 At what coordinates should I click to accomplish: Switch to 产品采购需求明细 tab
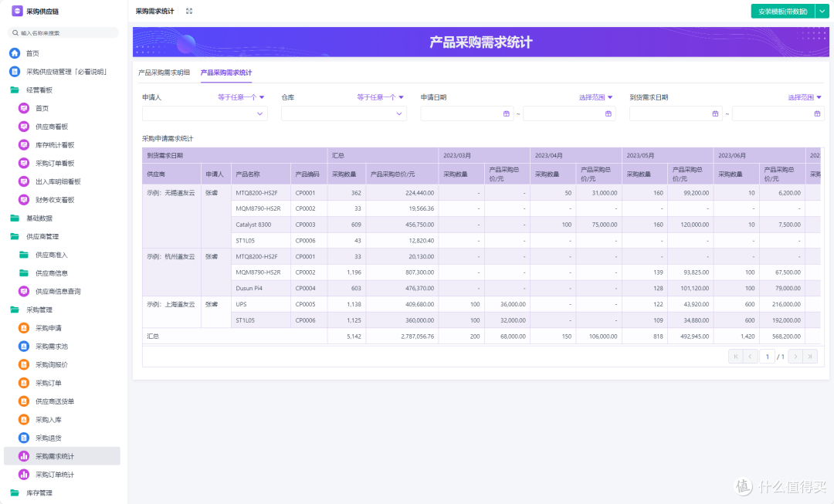[x=164, y=73]
